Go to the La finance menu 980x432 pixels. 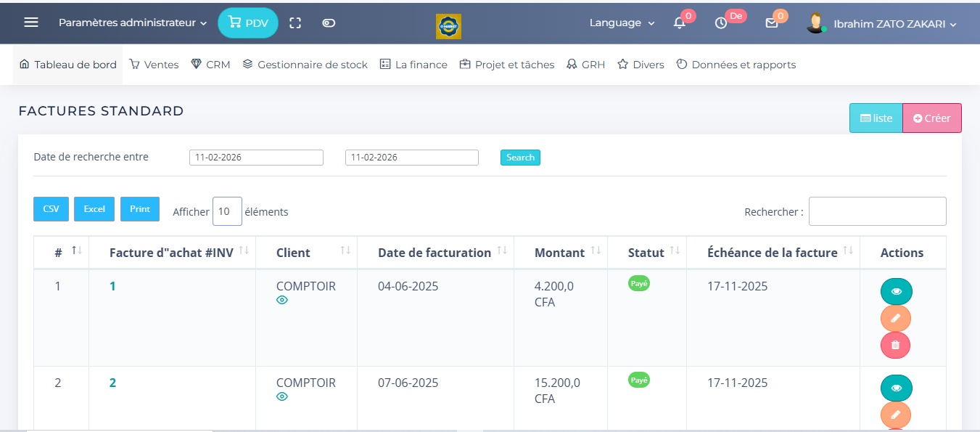[x=414, y=65]
